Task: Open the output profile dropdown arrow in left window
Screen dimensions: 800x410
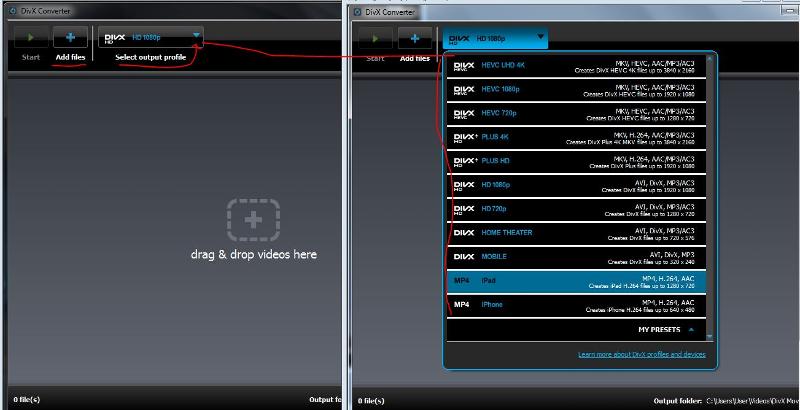Action: coord(197,38)
